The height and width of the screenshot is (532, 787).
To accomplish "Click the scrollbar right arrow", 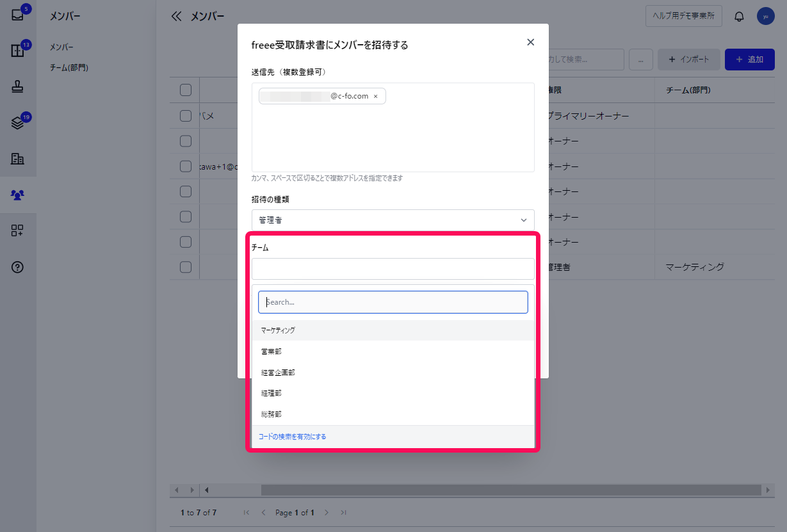I will point(768,490).
